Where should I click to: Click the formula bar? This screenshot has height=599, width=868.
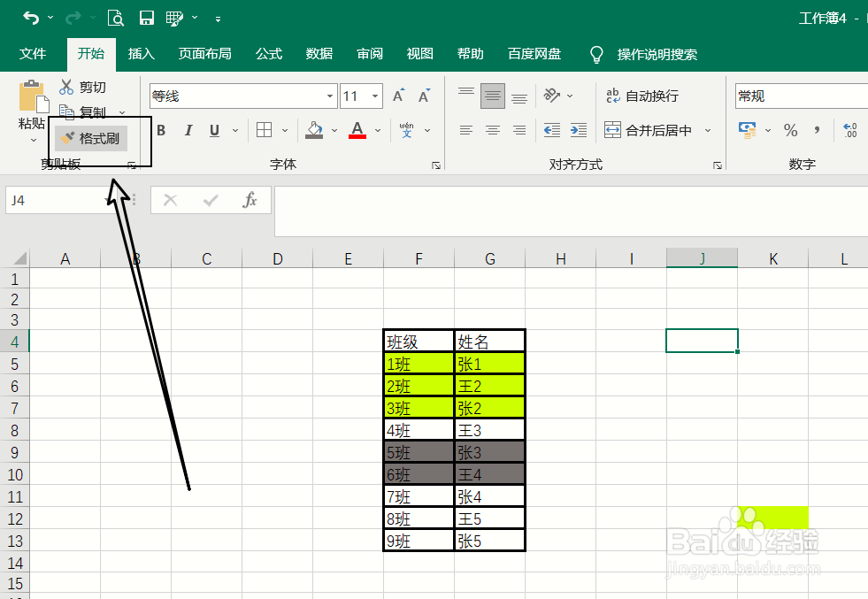(x=571, y=211)
